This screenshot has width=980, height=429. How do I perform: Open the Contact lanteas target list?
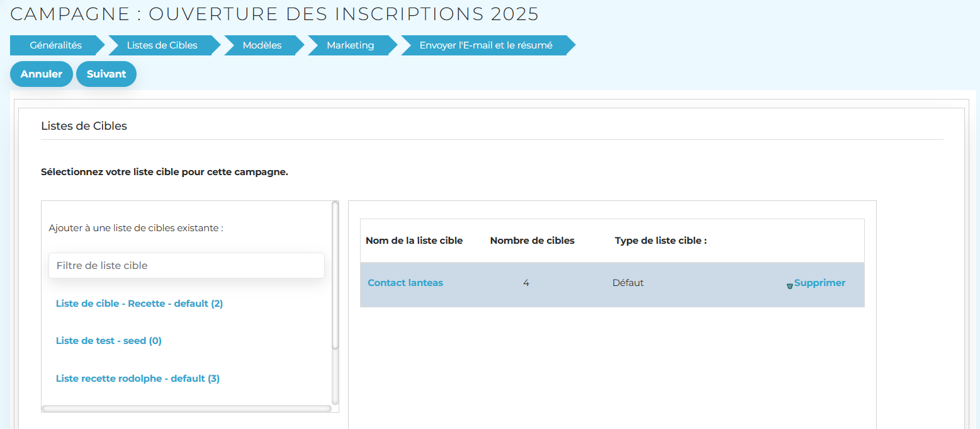click(x=405, y=283)
